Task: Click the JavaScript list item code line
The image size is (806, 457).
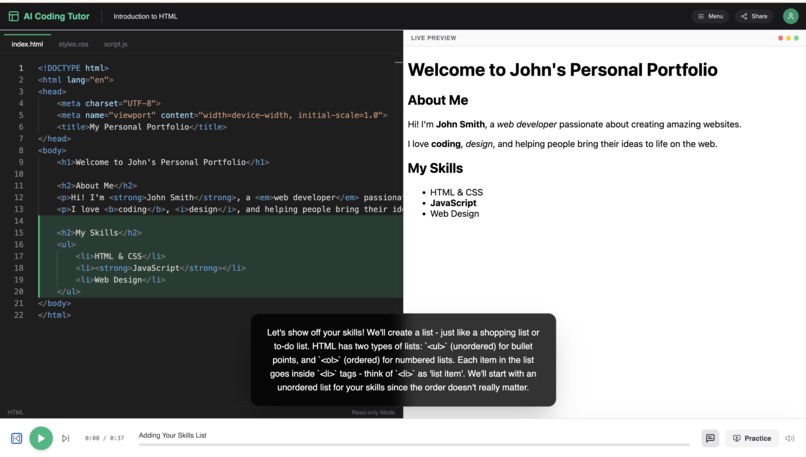Action: 160,268
